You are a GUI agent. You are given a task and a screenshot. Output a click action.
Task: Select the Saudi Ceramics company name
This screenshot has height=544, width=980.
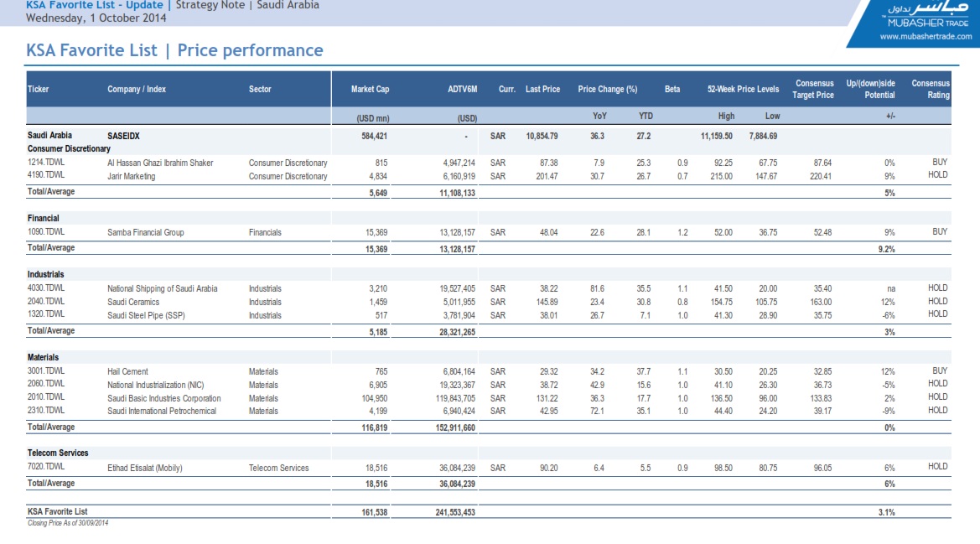(x=133, y=302)
